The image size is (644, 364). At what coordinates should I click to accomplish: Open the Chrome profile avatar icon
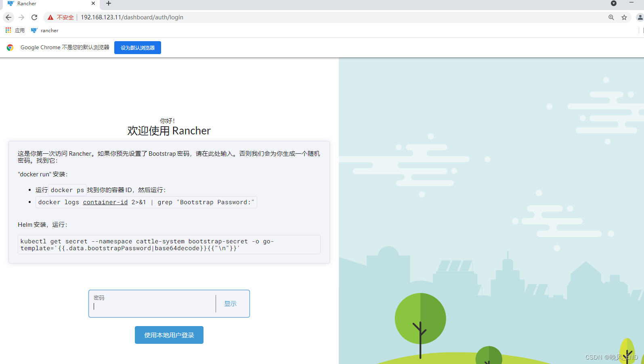pyautogui.click(x=640, y=17)
